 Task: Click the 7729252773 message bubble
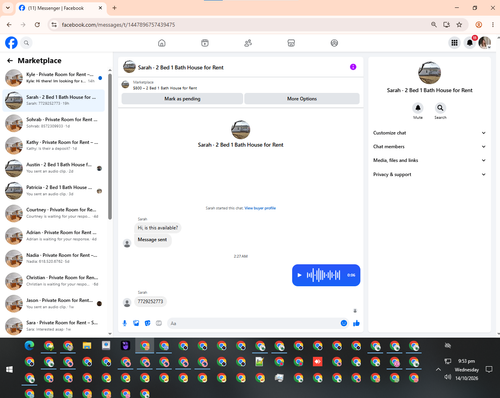click(x=150, y=301)
